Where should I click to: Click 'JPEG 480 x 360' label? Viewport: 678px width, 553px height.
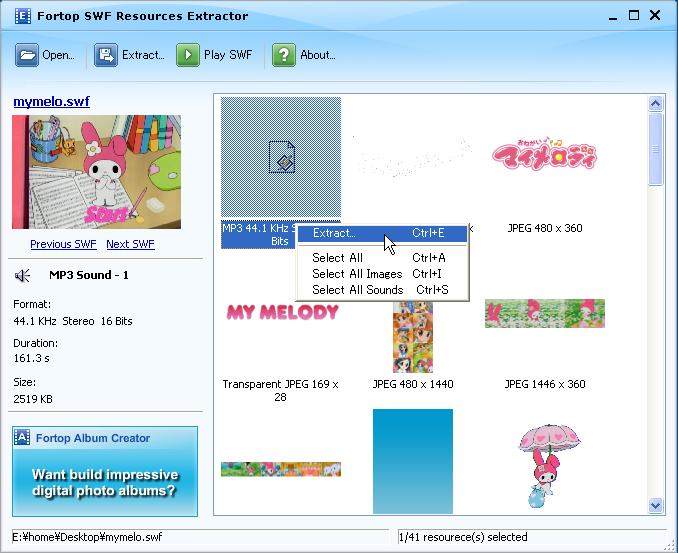click(x=545, y=228)
